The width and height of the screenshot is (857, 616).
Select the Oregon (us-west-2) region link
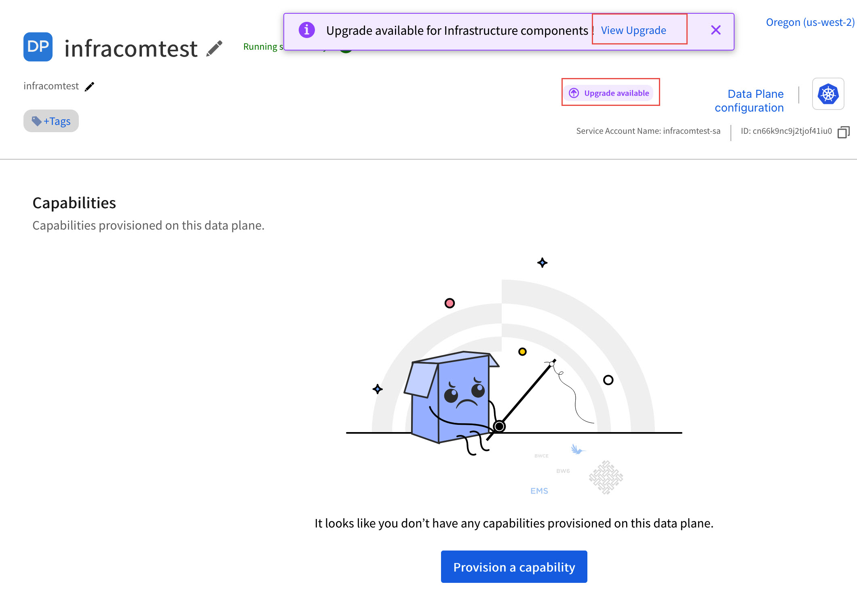(x=810, y=22)
